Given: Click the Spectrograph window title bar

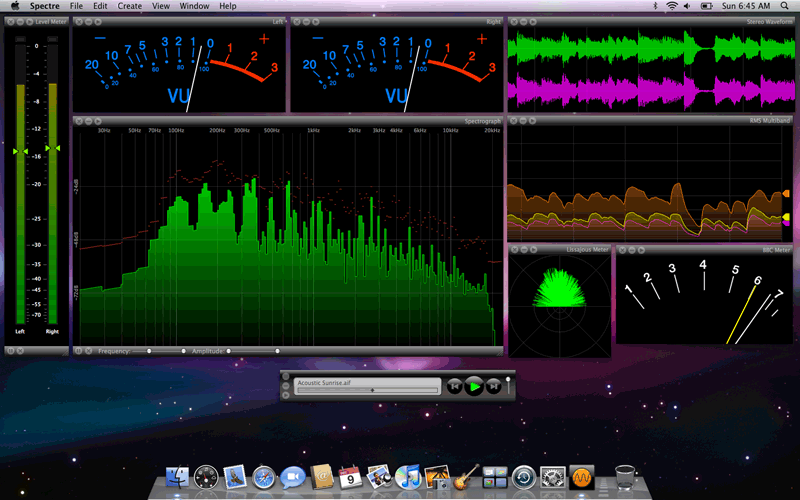Looking at the screenshot, I should (288, 121).
